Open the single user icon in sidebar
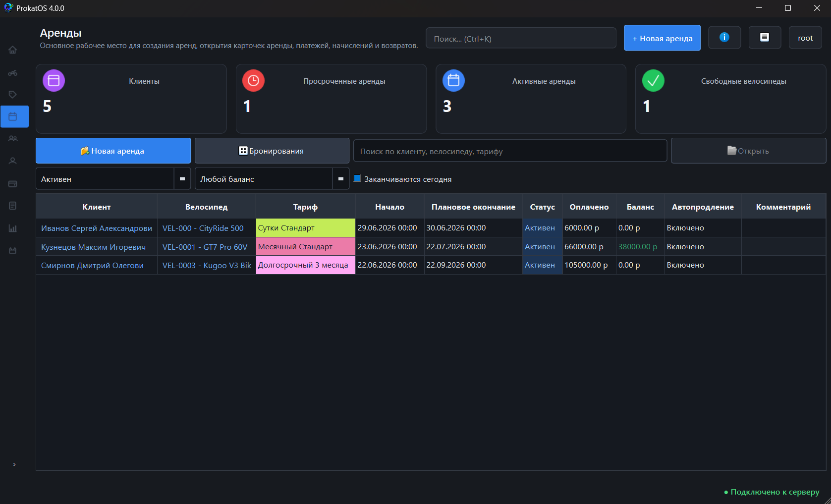 (x=13, y=161)
